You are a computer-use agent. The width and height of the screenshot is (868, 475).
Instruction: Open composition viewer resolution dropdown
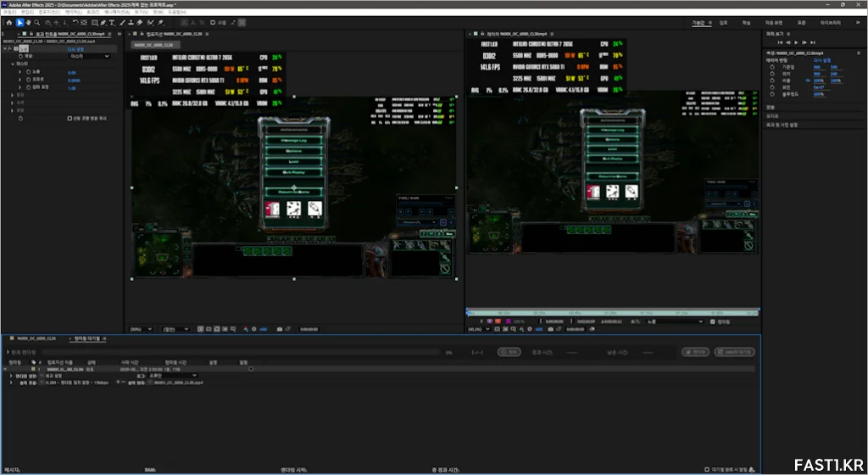pyautogui.click(x=175, y=329)
